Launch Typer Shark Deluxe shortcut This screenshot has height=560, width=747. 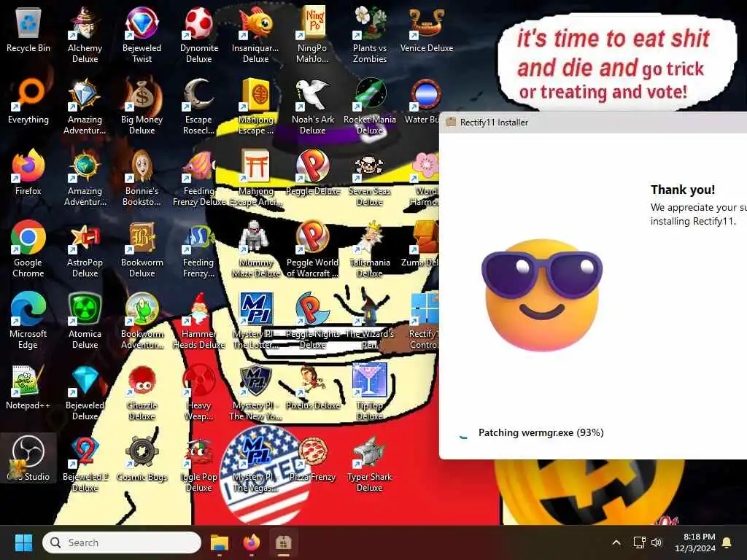[x=370, y=464]
